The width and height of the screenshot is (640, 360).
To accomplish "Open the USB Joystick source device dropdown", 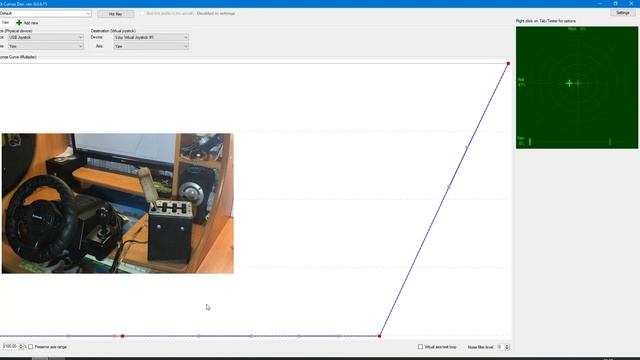I will click(45, 38).
